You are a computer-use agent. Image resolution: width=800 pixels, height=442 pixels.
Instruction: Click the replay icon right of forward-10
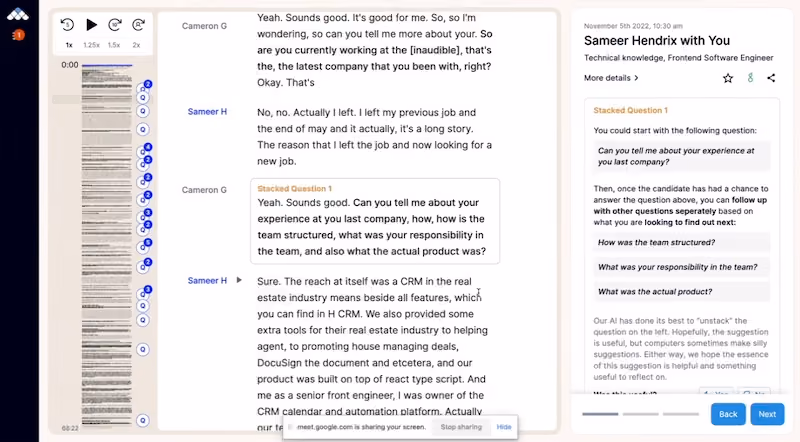tap(138, 24)
